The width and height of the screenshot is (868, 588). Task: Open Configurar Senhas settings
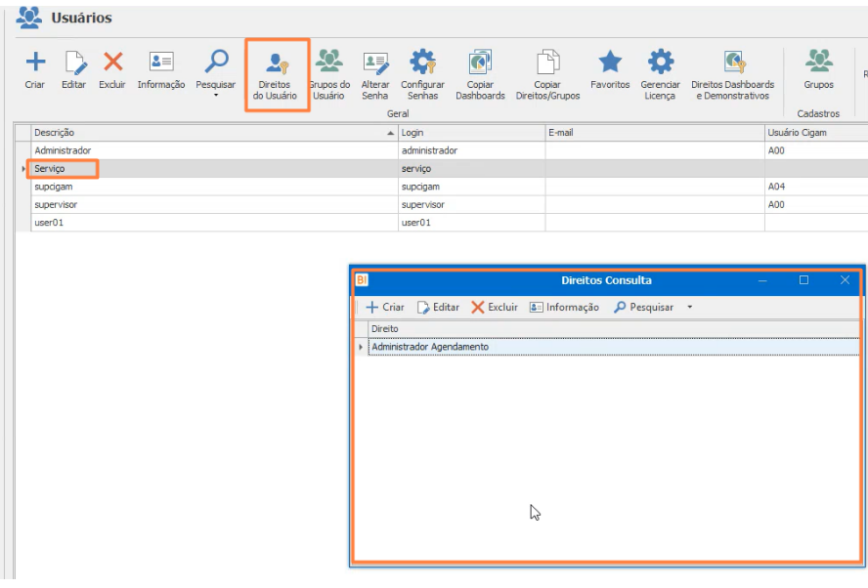click(x=423, y=75)
